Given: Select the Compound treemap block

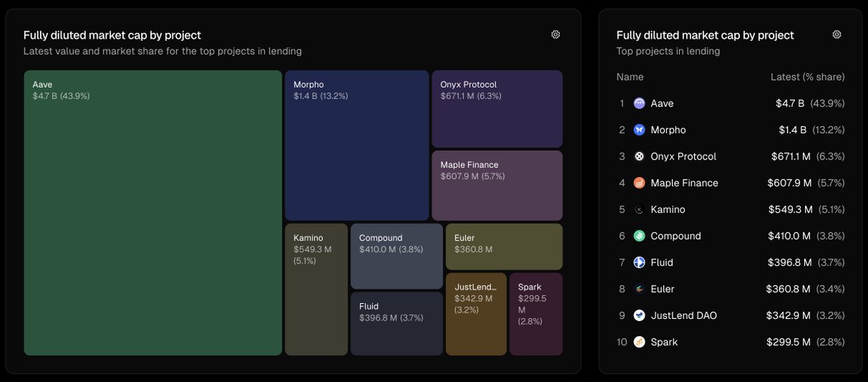Looking at the screenshot, I should pyautogui.click(x=397, y=256).
